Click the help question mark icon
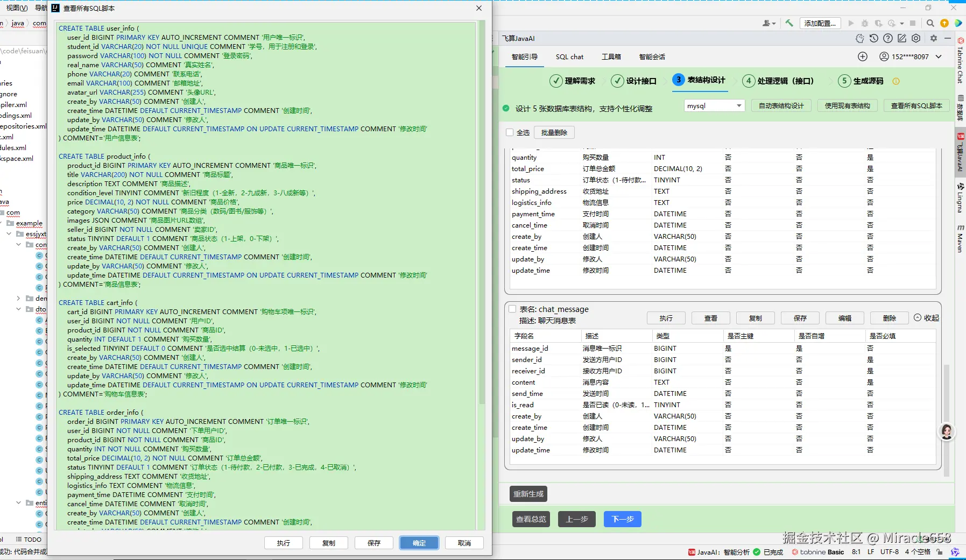966x560 pixels. coord(888,38)
